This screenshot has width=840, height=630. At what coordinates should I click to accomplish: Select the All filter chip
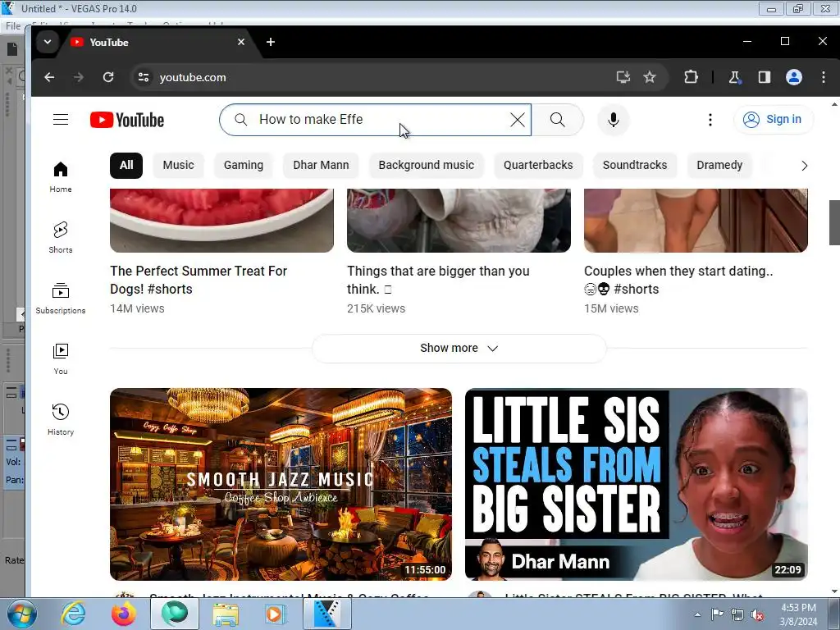126,165
